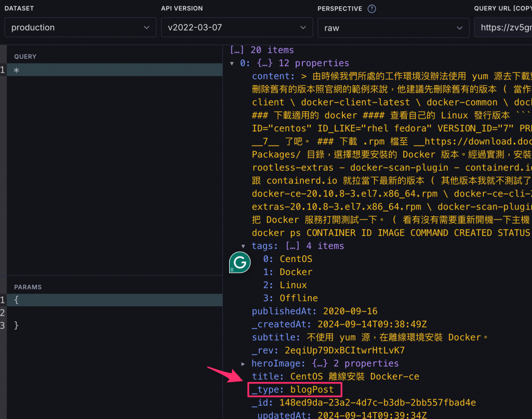The image size is (532, 419).
Task: Click the Perspective help question mark icon
Action: (x=371, y=9)
